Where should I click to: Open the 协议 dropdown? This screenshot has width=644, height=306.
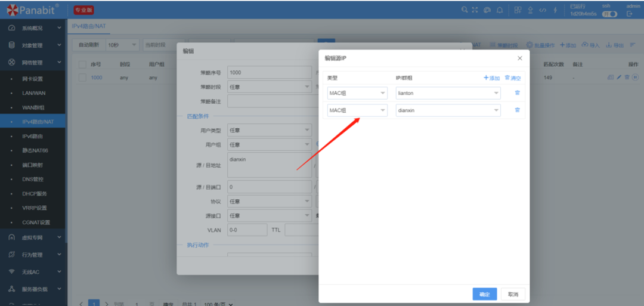(x=270, y=201)
